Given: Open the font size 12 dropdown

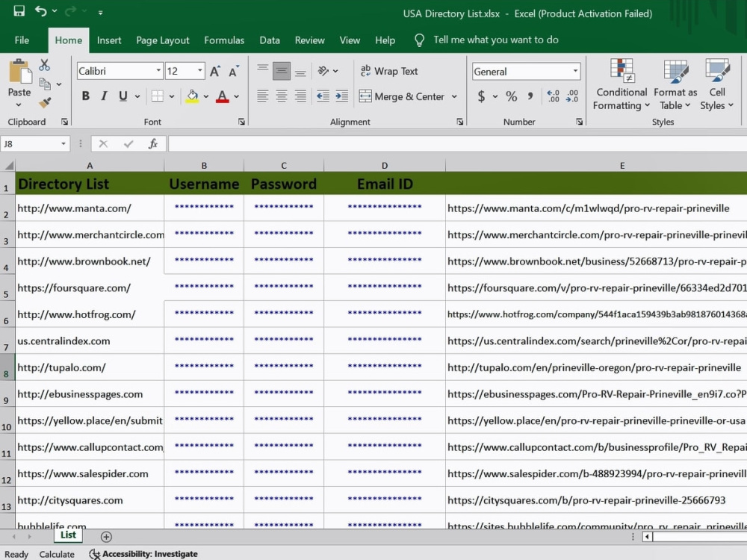Looking at the screenshot, I should tap(200, 71).
